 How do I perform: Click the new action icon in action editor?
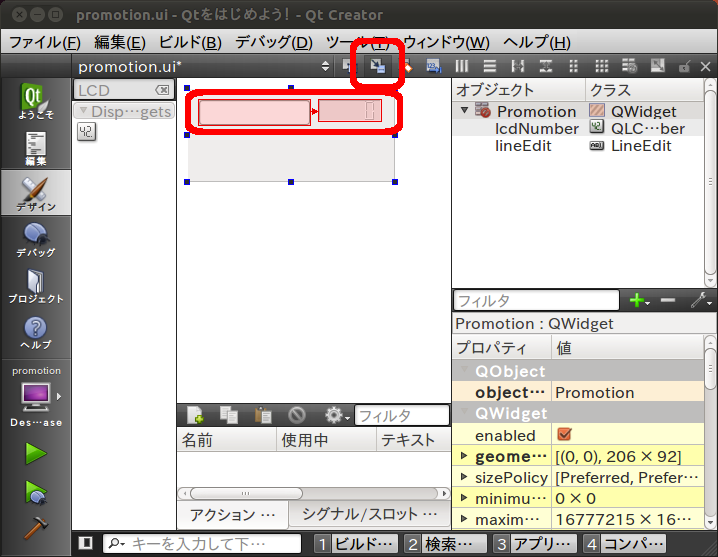[195, 415]
